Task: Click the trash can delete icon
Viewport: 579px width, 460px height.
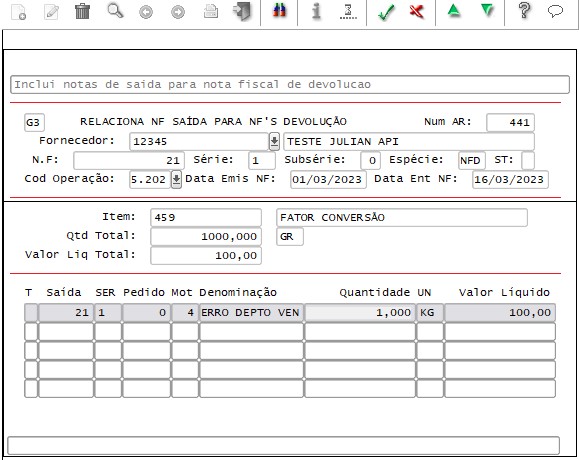Action: [82, 11]
